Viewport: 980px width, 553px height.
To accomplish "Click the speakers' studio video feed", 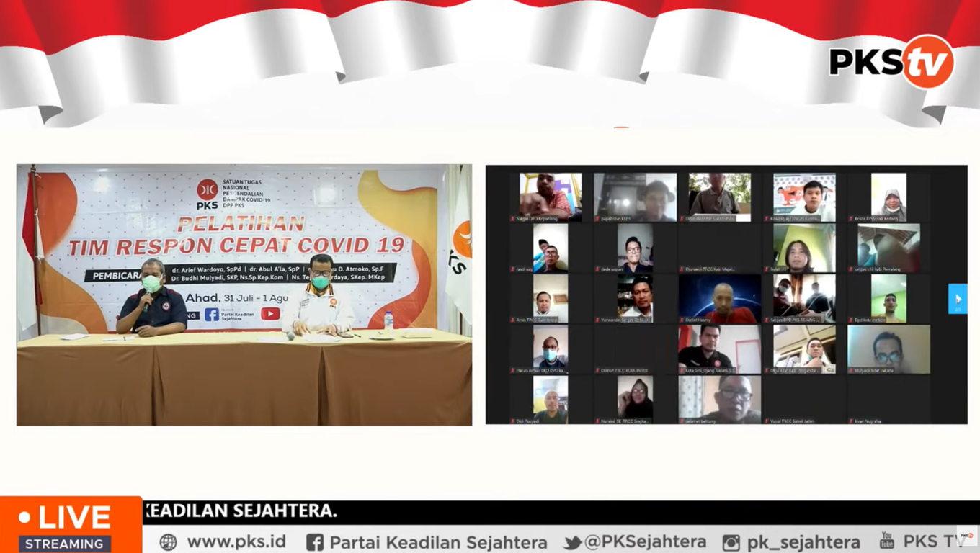I will 244,295.
